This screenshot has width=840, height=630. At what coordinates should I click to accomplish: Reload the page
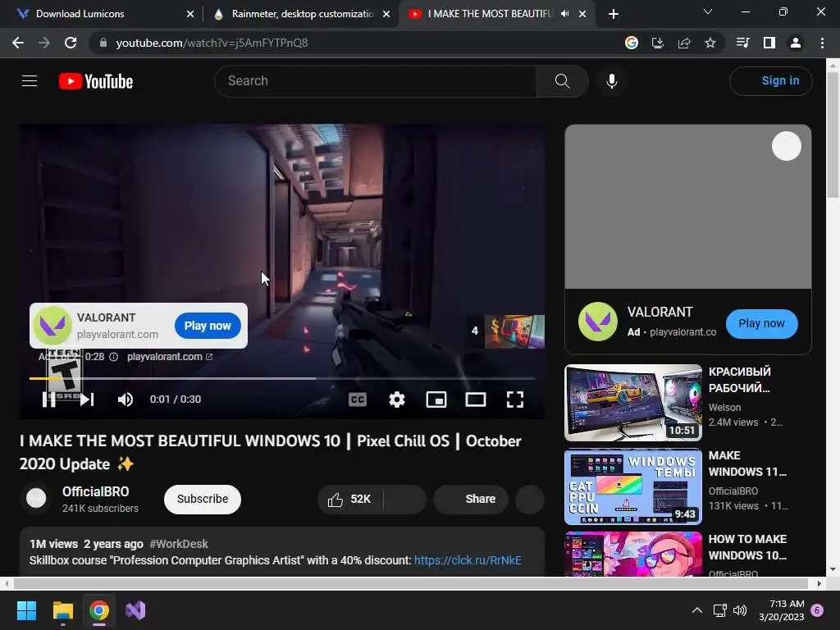click(x=71, y=43)
